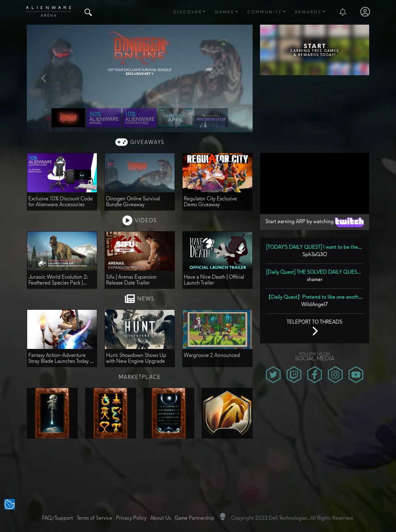
Task: Click username xhamer
Action: [x=315, y=279]
